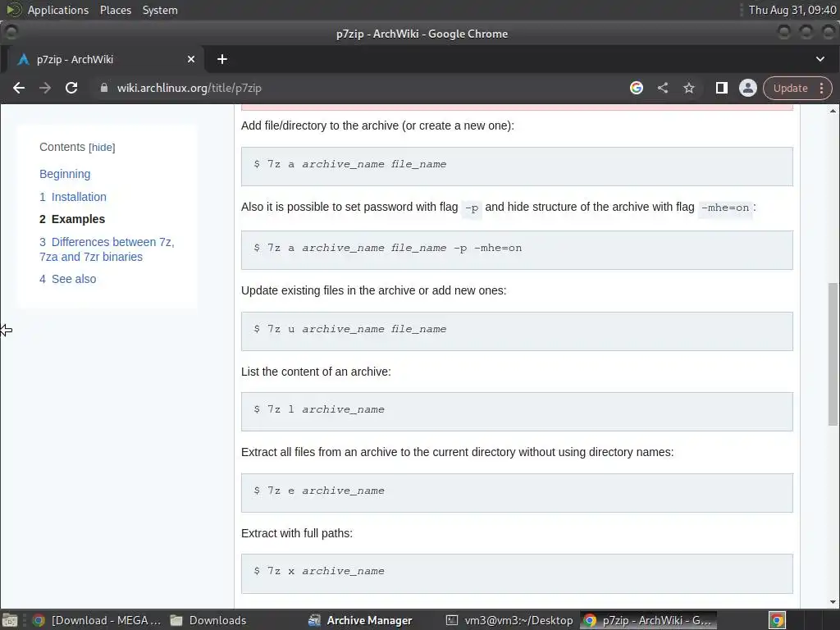Open Chrome three-dot menu

(822, 88)
